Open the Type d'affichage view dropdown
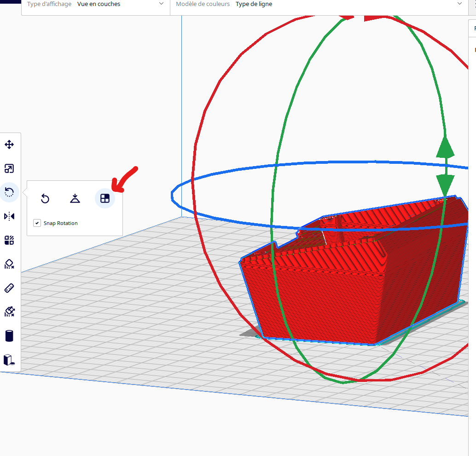476x456 pixels. (x=96, y=4)
